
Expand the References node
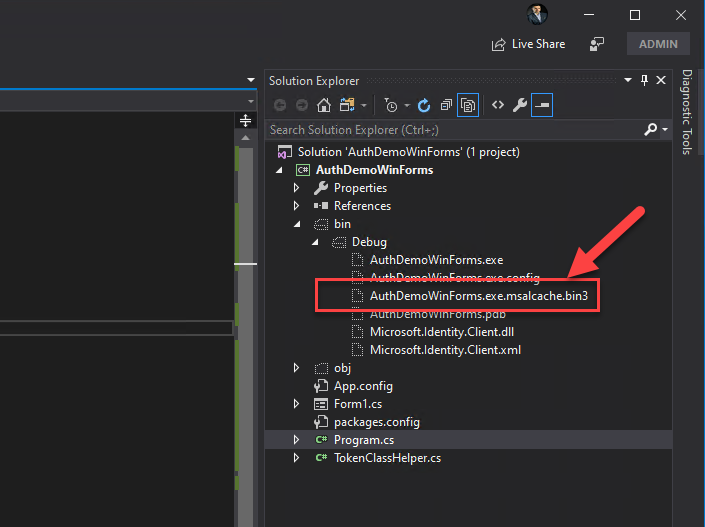(296, 205)
